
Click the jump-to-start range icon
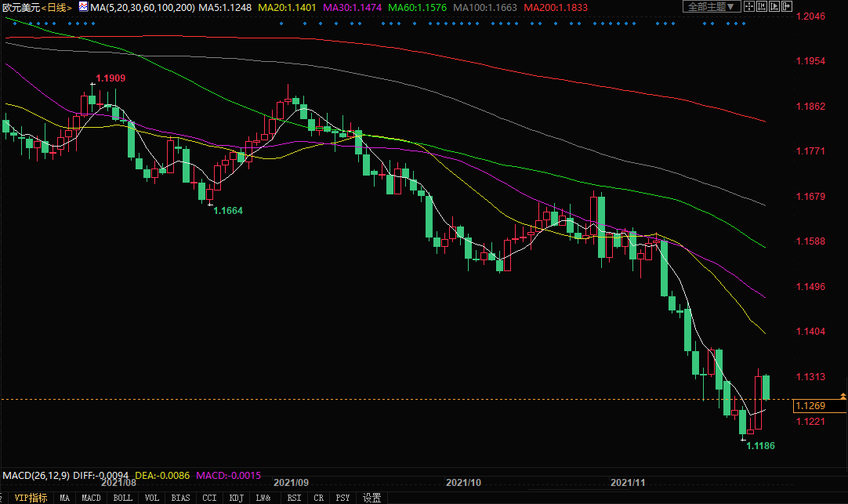[762, 6]
